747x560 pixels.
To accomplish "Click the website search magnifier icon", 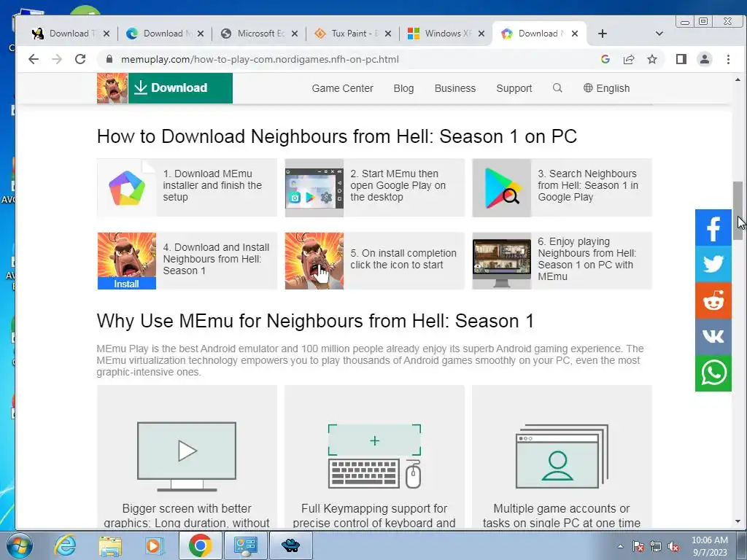I will pos(557,88).
